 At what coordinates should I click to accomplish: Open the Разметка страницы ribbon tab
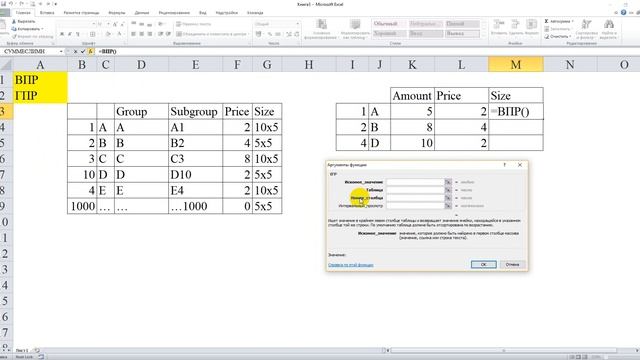[81, 13]
